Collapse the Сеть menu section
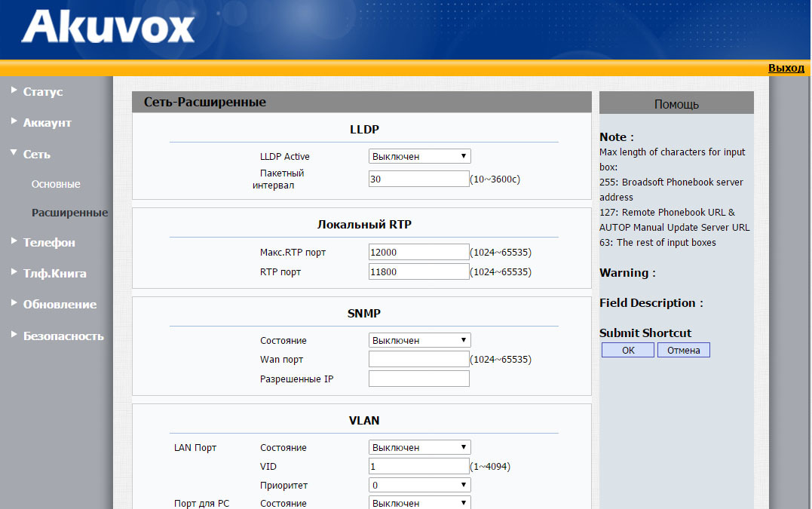The width and height of the screenshot is (812, 509). click(x=36, y=154)
